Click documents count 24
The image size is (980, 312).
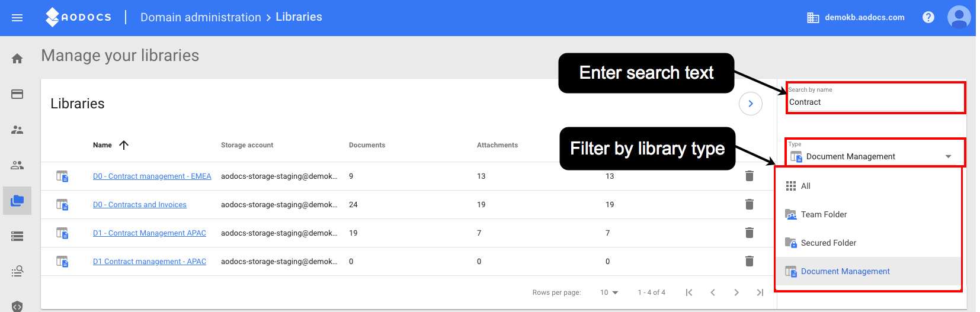coord(353,205)
